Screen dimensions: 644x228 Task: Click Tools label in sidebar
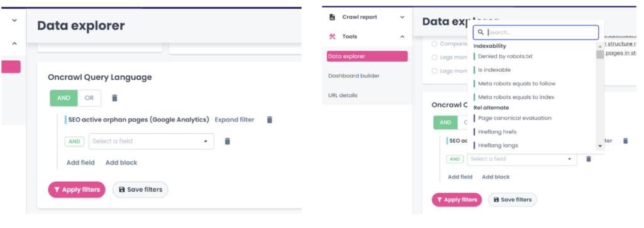[x=350, y=36]
